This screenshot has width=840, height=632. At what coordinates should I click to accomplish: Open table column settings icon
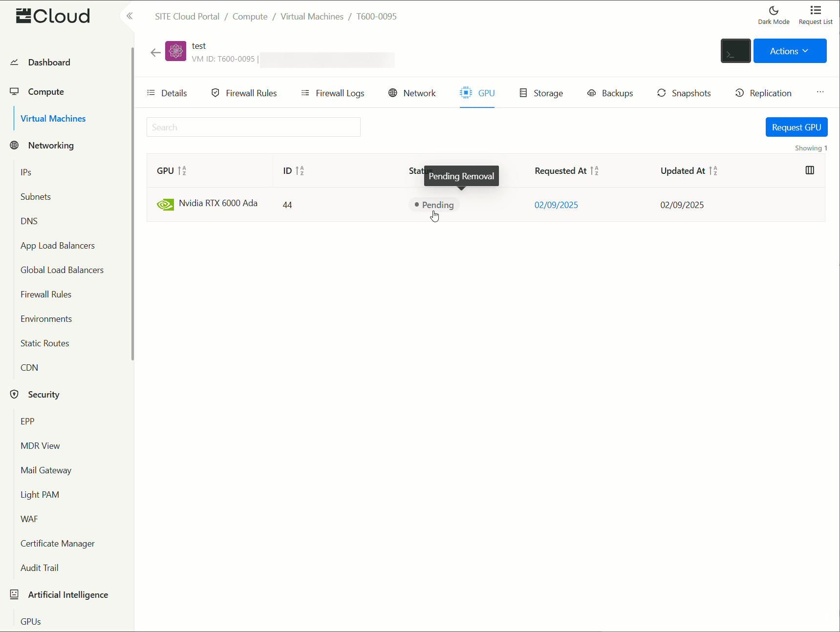coord(809,170)
